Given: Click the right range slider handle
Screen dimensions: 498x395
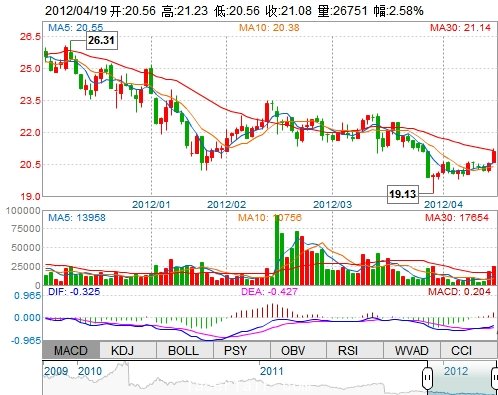Looking at the screenshot, I should click(x=495, y=377).
